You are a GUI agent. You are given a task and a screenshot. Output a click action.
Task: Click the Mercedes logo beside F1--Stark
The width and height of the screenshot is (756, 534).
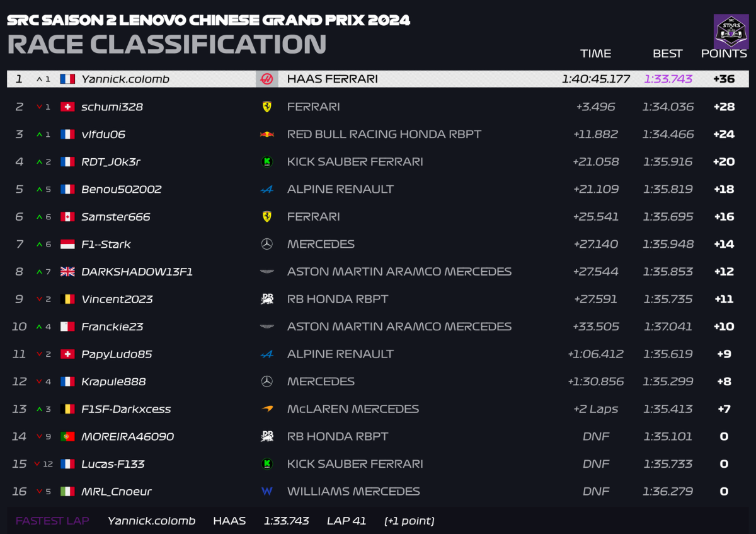266,244
